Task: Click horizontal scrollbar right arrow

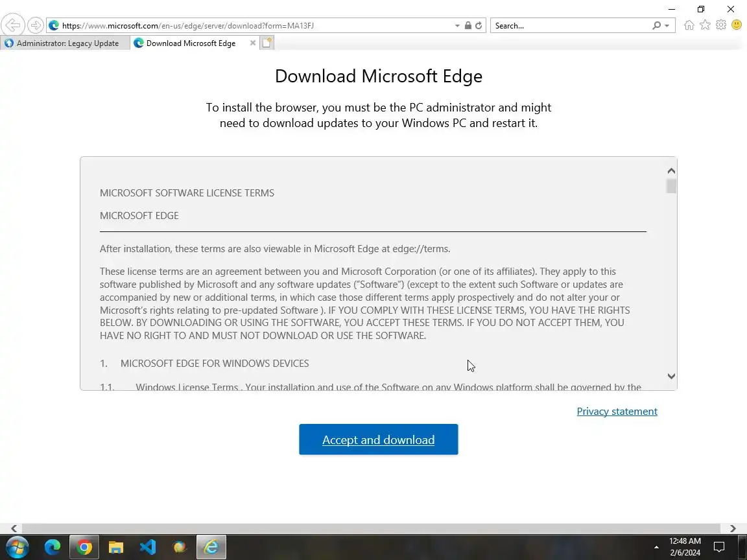Action: tap(733, 528)
